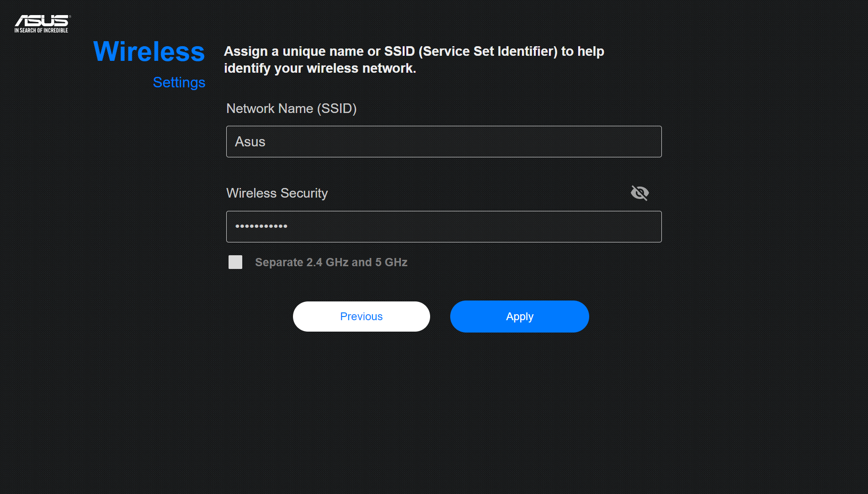Click the 'Settings' subtitle text
This screenshot has height=494, width=868.
(x=179, y=83)
